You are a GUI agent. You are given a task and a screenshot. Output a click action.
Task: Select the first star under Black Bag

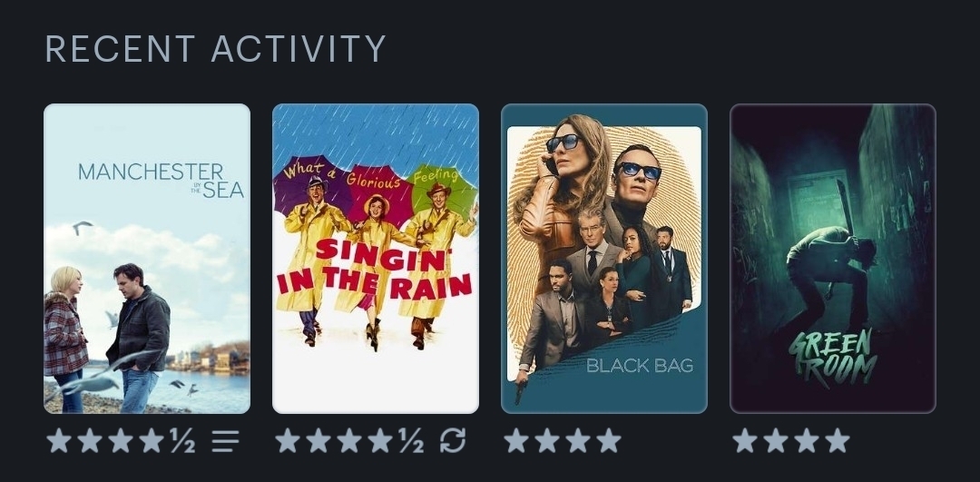pyautogui.click(x=516, y=441)
